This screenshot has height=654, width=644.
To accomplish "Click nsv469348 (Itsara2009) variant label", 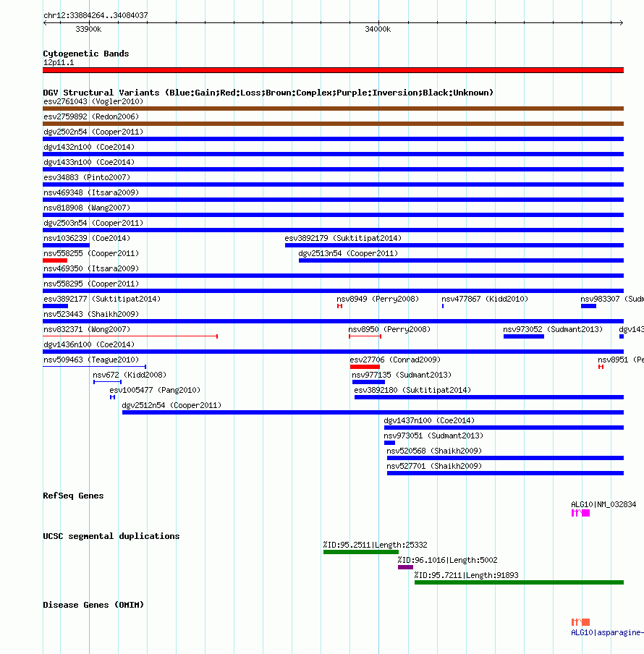I will 91,192.
